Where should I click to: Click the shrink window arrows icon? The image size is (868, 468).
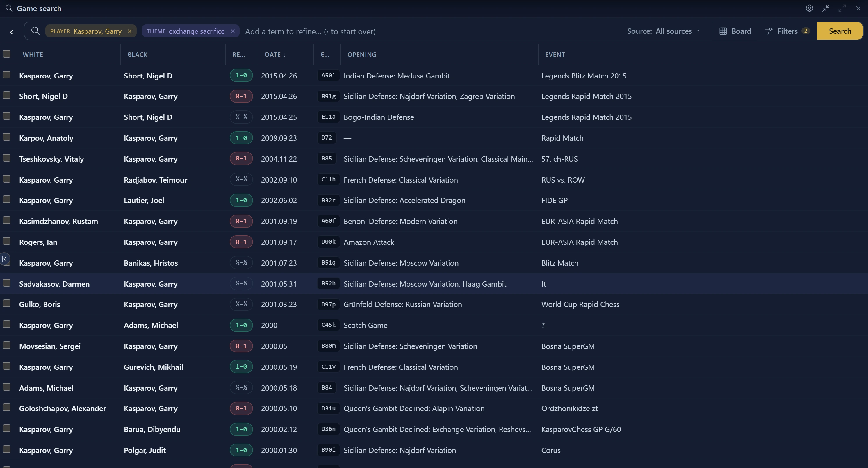pyautogui.click(x=826, y=8)
